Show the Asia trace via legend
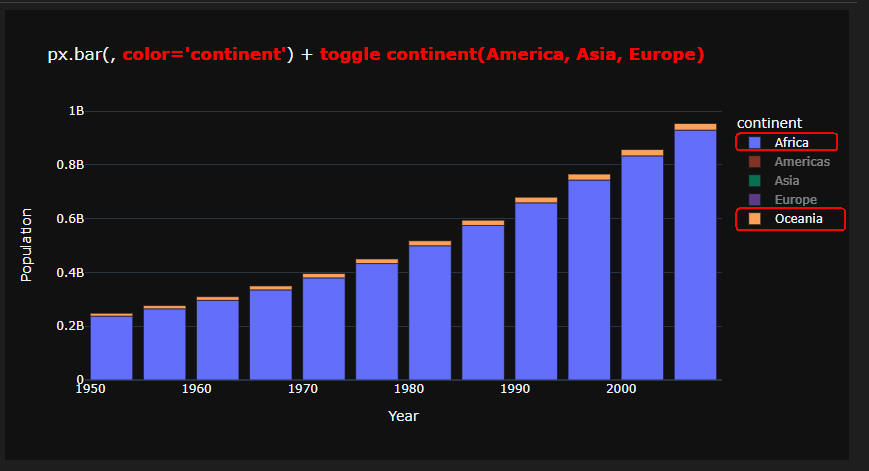Image resolution: width=869 pixels, height=471 pixels. tap(774, 181)
